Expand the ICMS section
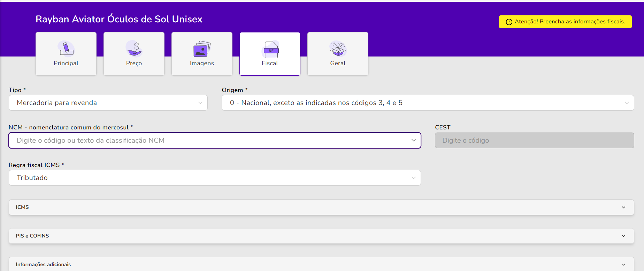The image size is (644, 271). point(321,207)
